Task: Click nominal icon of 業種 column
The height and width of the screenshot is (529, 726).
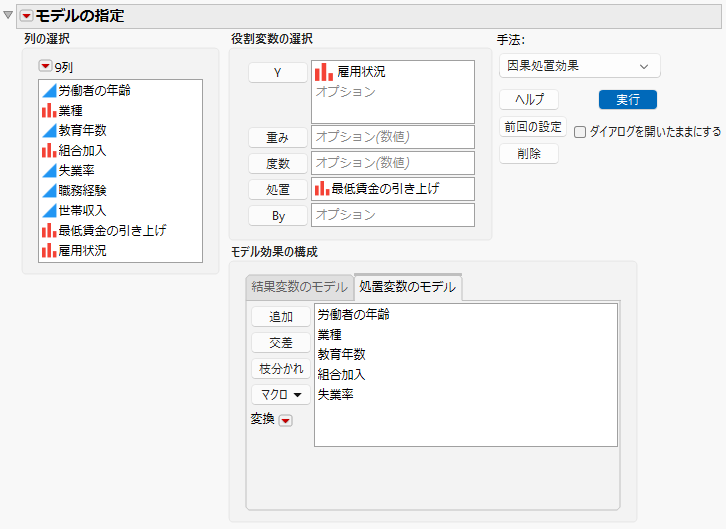Action: pos(50,111)
